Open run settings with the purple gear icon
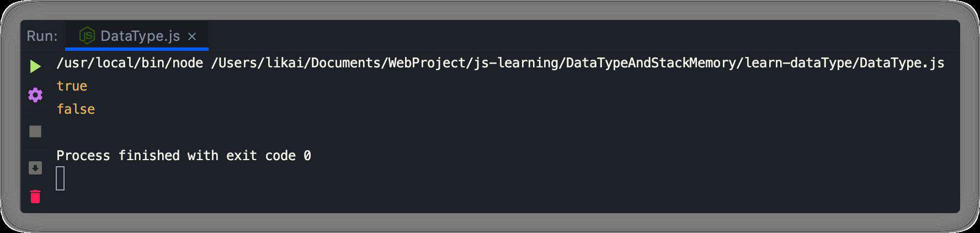Image resolution: width=980 pixels, height=233 pixels. point(35,95)
